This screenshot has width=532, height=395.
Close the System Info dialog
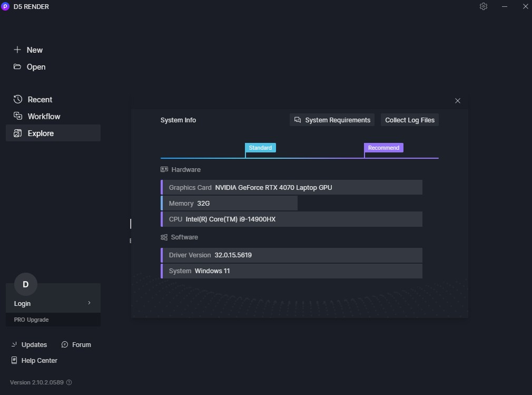point(458,101)
